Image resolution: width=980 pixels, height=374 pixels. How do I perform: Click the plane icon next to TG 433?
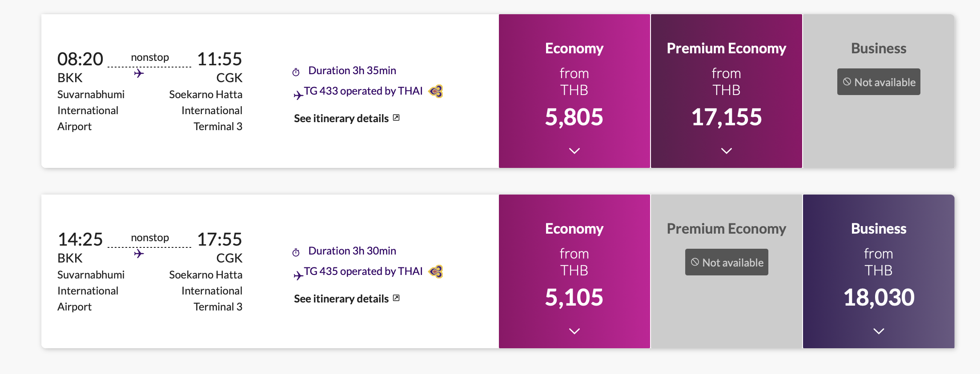[298, 95]
